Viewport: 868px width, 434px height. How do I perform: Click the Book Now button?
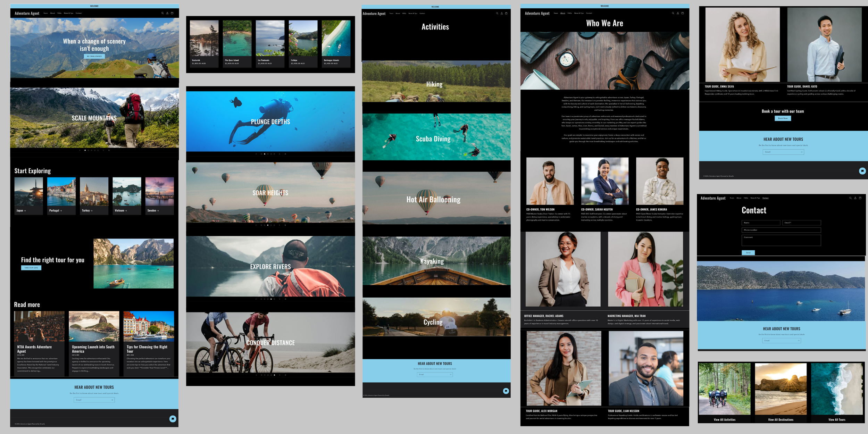pyautogui.click(x=783, y=118)
